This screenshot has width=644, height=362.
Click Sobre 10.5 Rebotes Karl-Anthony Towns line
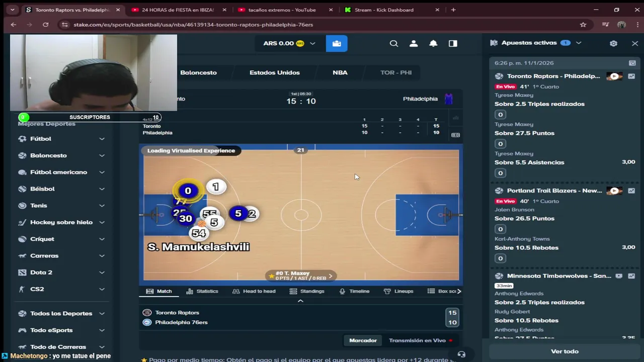click(x=526, y=247)
